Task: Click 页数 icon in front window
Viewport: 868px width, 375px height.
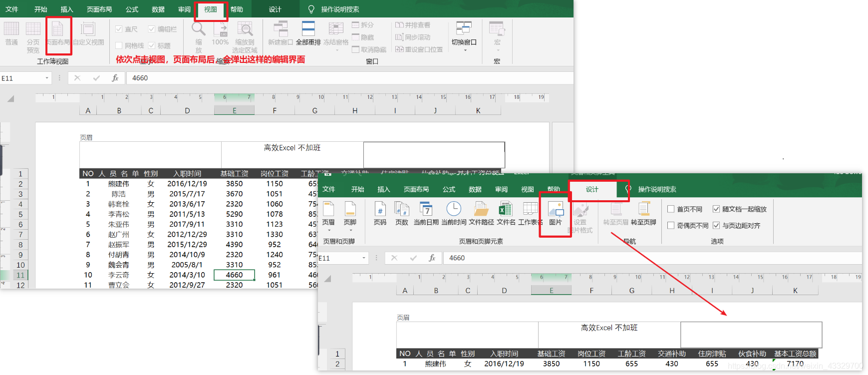Action: coord(402,210)
